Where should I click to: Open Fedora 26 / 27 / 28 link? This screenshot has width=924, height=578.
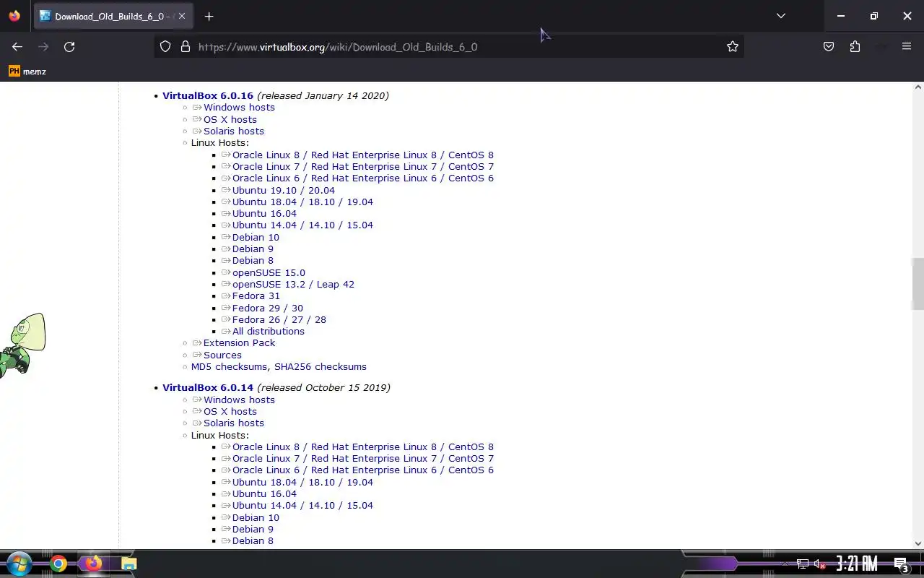coord(279,319)
